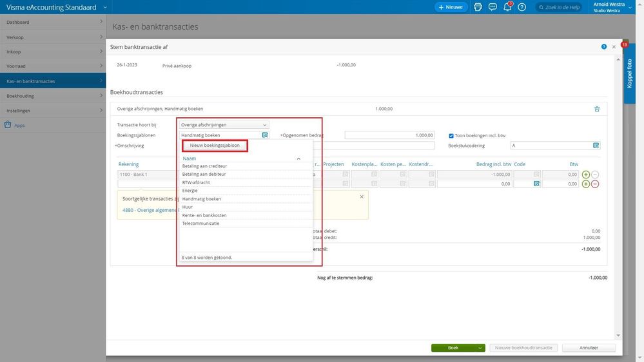Click the Annuleer button
The image size is (644, 362).
589,348
